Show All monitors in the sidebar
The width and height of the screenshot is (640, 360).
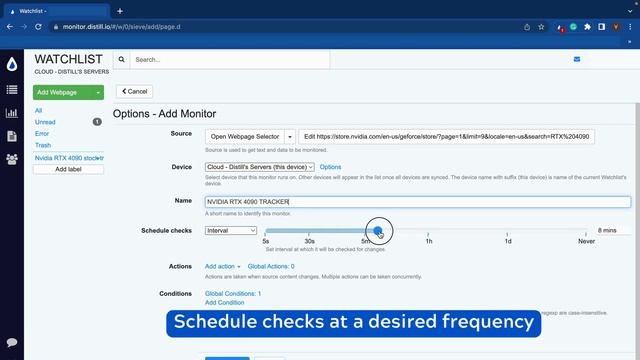point(38,111)
